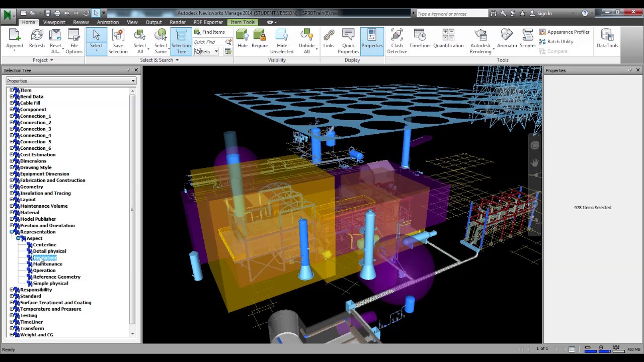Expand the Material tree node

tap(12, 213)
